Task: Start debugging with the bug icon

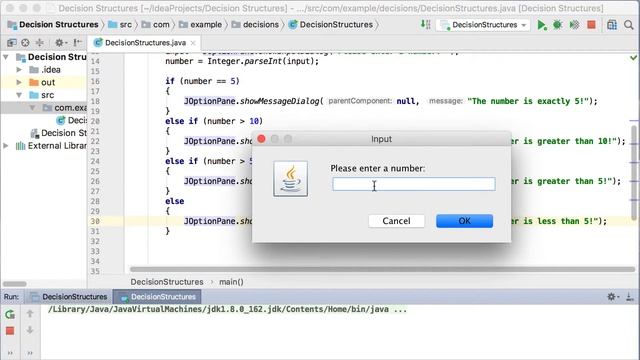Action: [x=558, y=25]
